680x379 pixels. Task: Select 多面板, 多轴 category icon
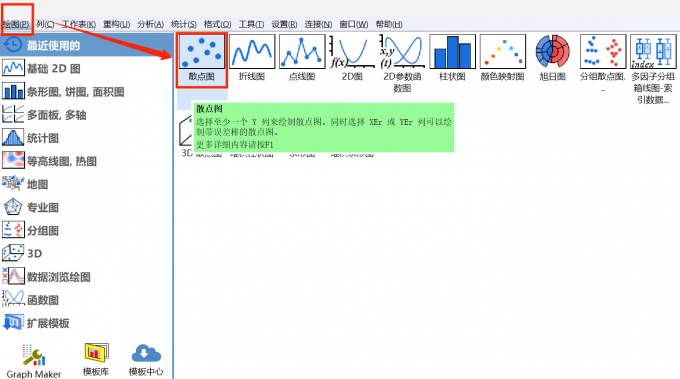point(13,114)
